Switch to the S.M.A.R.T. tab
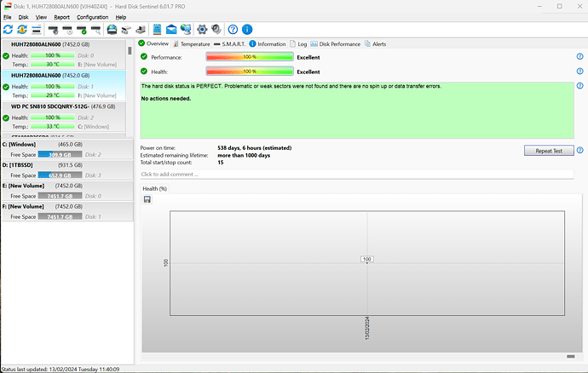The height and width of the screenshot is (373, 588). pos(230,44)
